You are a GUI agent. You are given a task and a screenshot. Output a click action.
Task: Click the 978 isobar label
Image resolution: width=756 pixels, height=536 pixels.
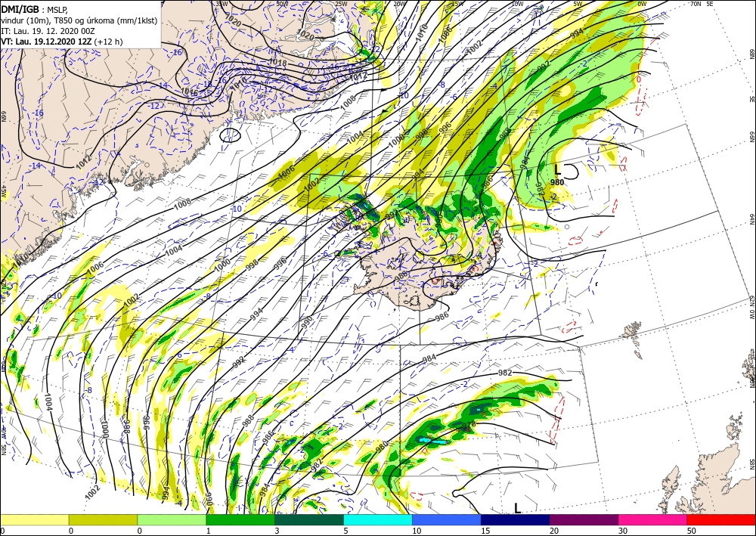tap(469, 425)
